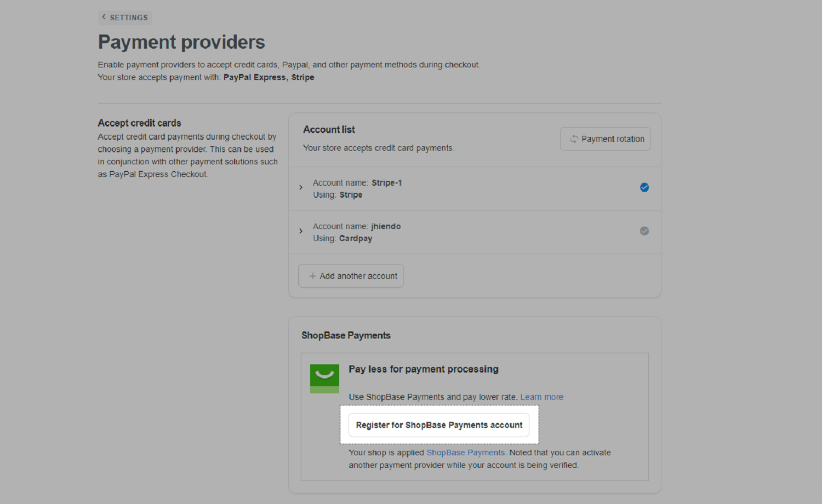The image size is (822, 504).
Task: Click the Pay less for payment processing heading
Action: point(424,369)
